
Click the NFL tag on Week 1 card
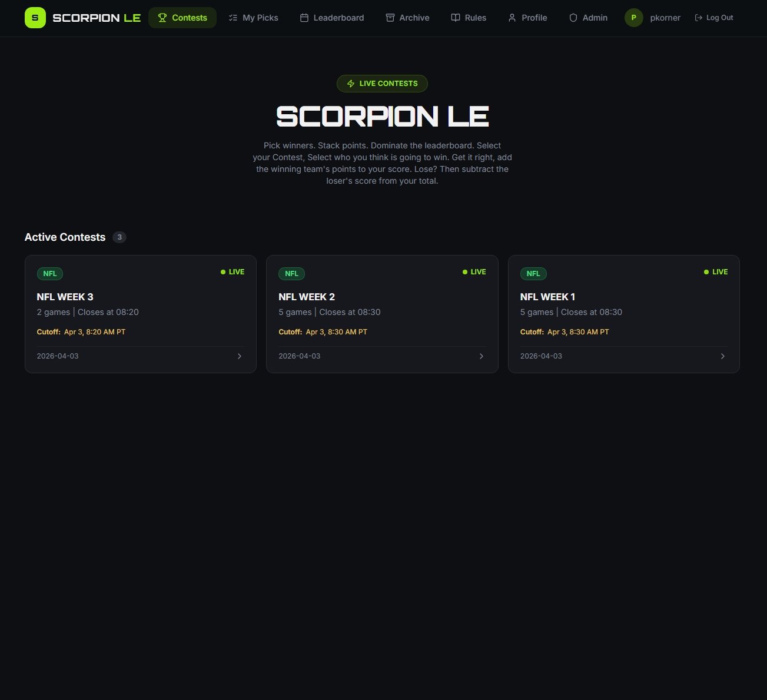coord(533,274)
